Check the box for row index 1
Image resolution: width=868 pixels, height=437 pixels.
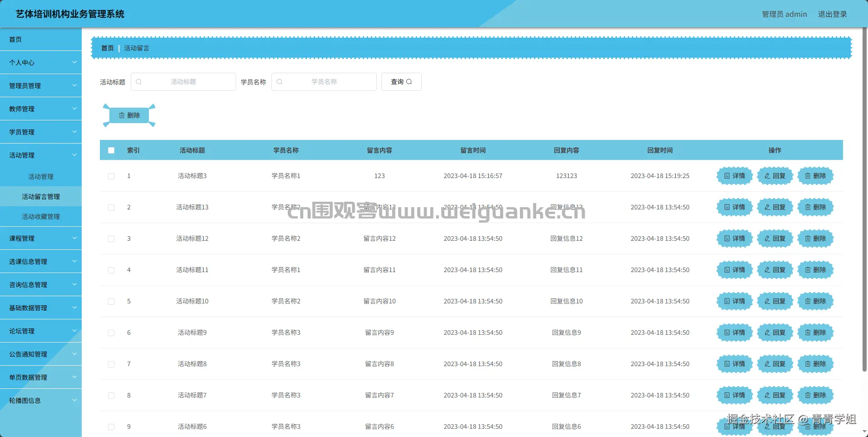pos(111,176)
